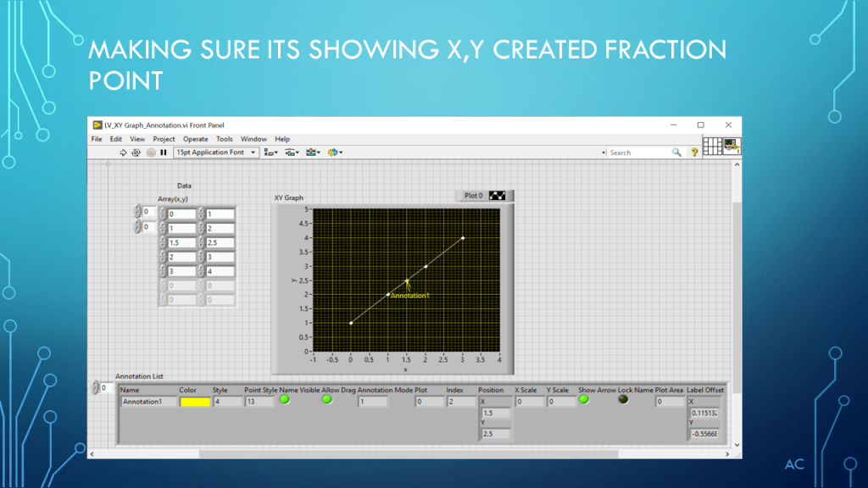Click the yellow annotation Color box

[x=194, y=402]
